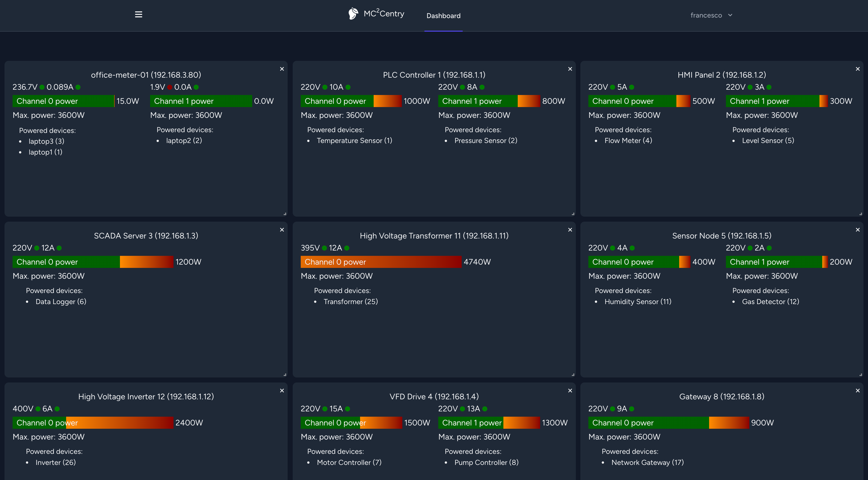Open the francesco user dropdown
This screenshot has height=480, width=868.
(x=711, y=15)
